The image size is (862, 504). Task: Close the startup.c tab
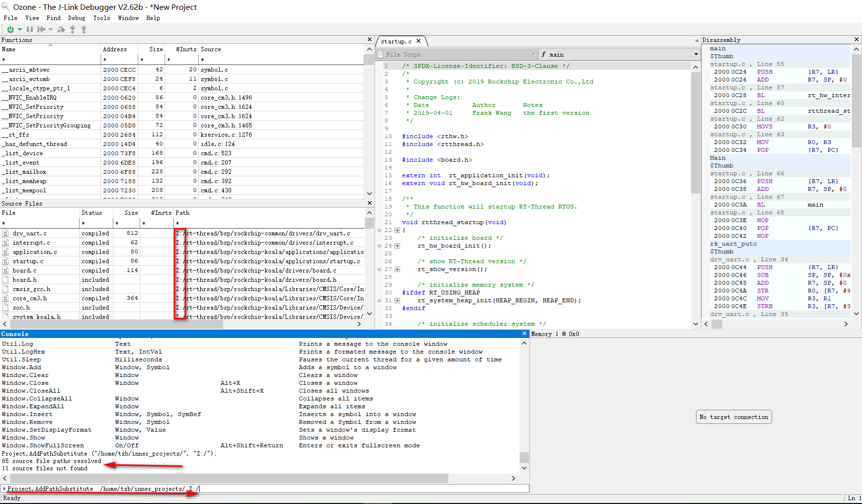pyautogui.click(x=419, y=41)
